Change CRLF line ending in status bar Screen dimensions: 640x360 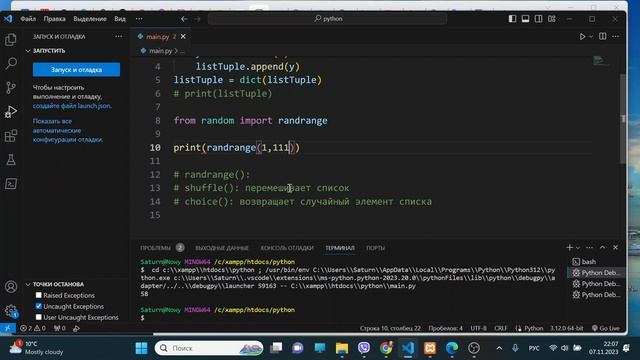click(500, 328)
